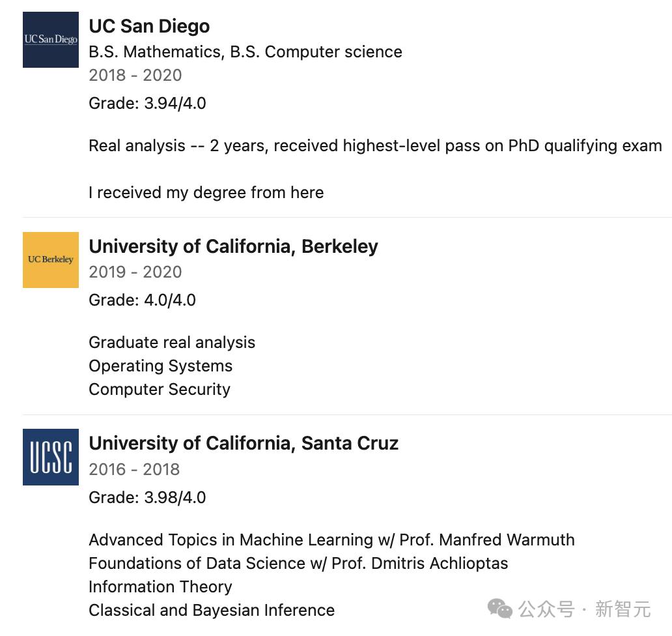
Task: Click the Computer Security course line
Action: point(160,389)
